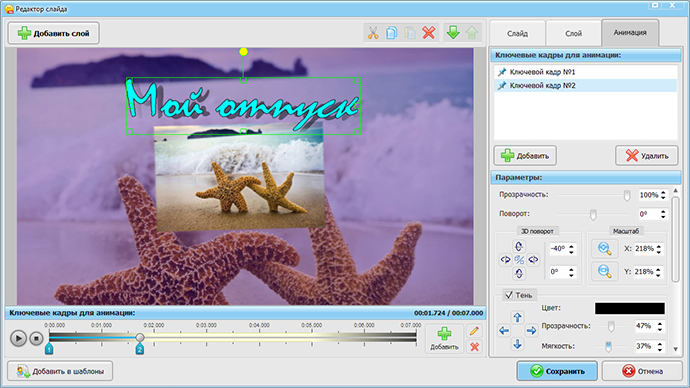Click Добавить слой button
The height and width of the screenshot is (388, 690).
(x=54, y=33)
